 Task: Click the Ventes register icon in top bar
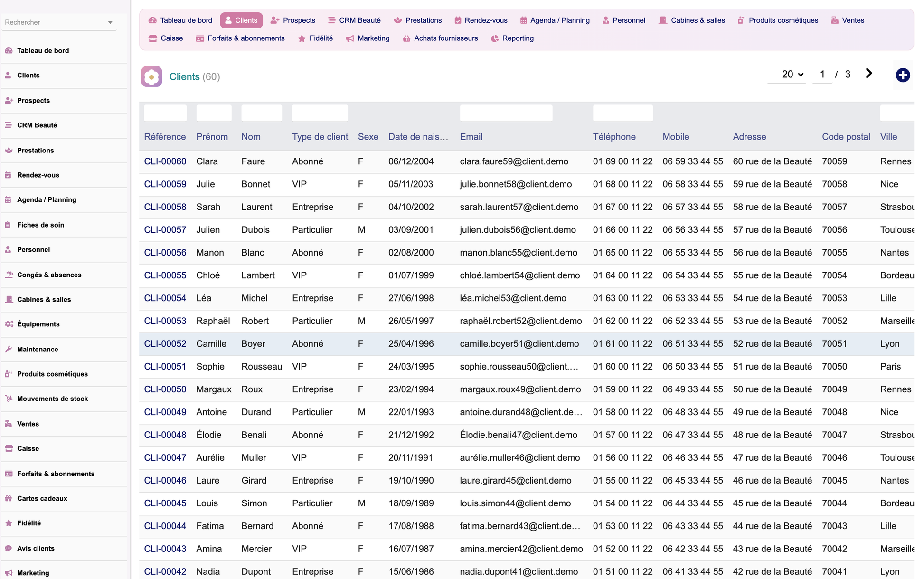coord(835,20)
